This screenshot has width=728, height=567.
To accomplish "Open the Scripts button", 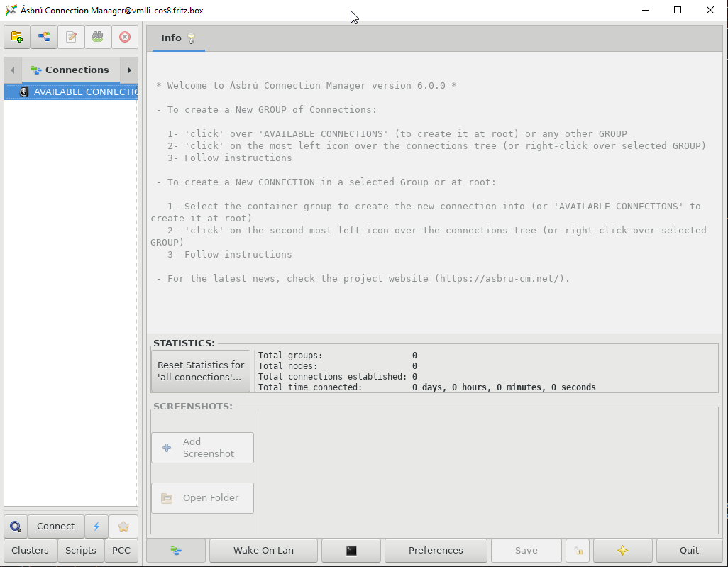I will coord(81,550).
